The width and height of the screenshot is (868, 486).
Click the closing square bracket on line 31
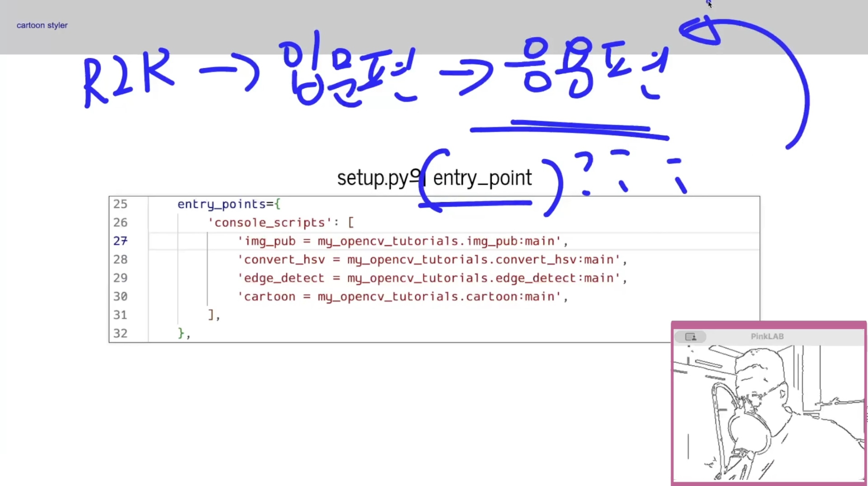(211, 315)
